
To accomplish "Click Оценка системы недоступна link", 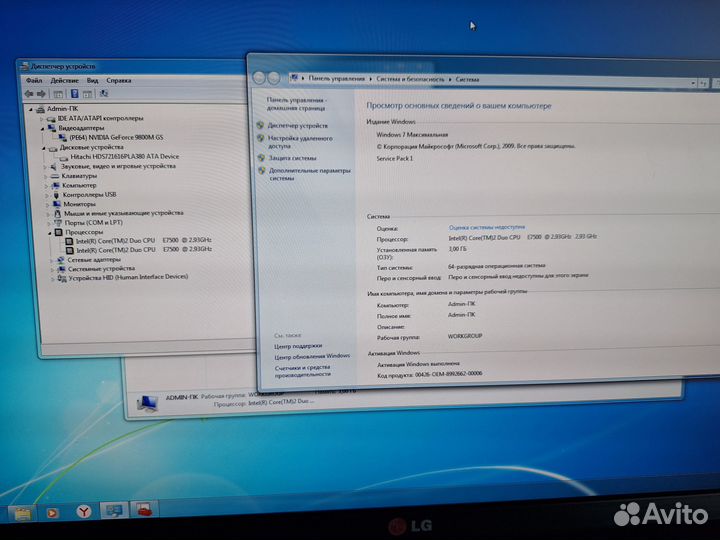I will [x=487, y=227].
